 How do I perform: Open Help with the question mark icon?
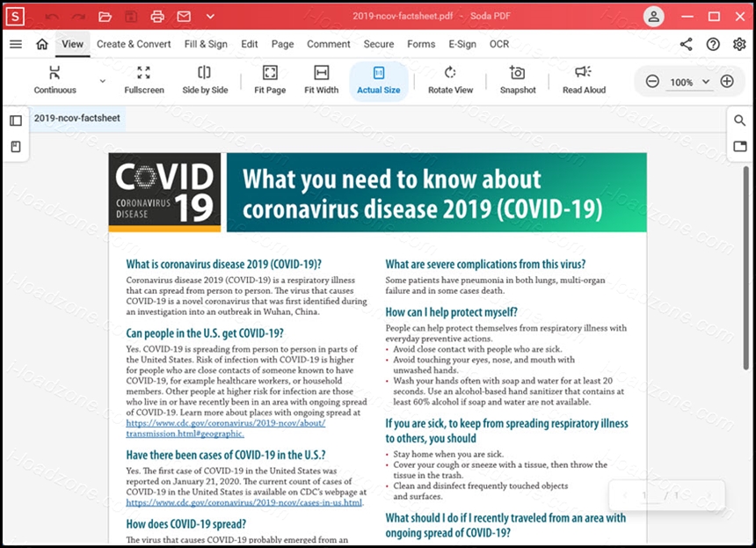[713, 44]
